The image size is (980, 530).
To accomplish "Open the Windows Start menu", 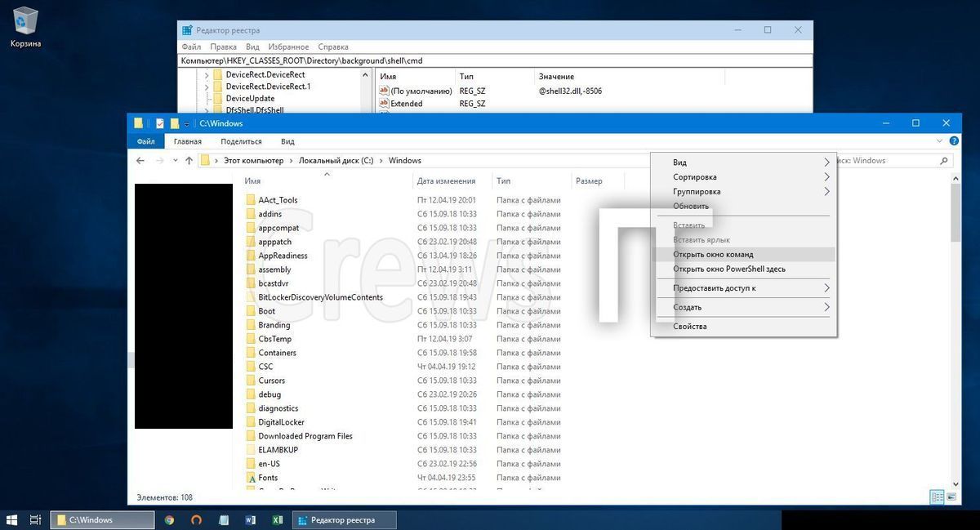I will [x=12, y=519].
